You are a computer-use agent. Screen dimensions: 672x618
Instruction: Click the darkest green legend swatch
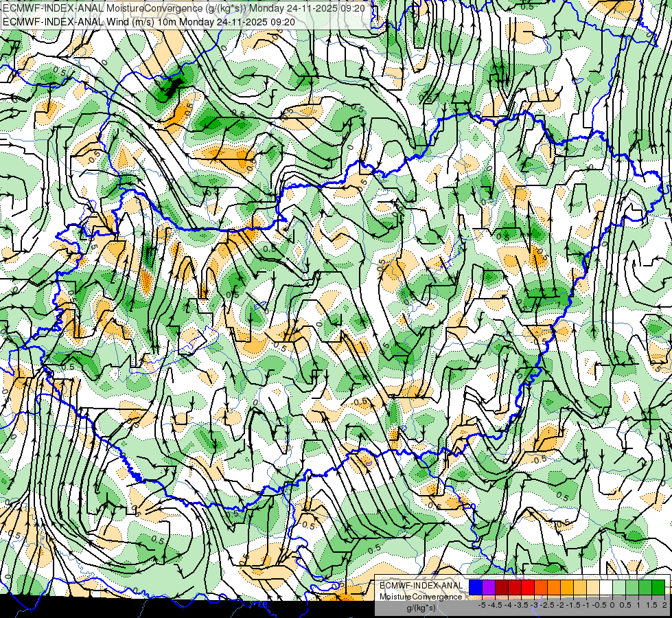click(658, 587)
